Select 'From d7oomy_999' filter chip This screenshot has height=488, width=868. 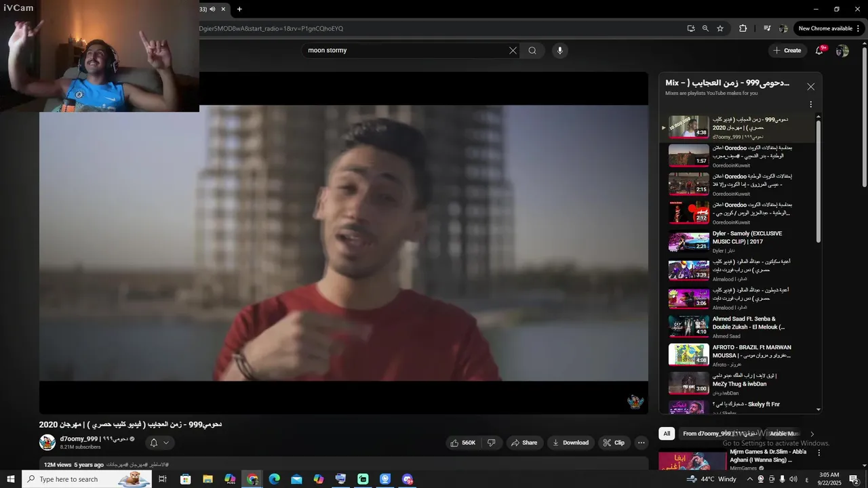pos(720,434)
